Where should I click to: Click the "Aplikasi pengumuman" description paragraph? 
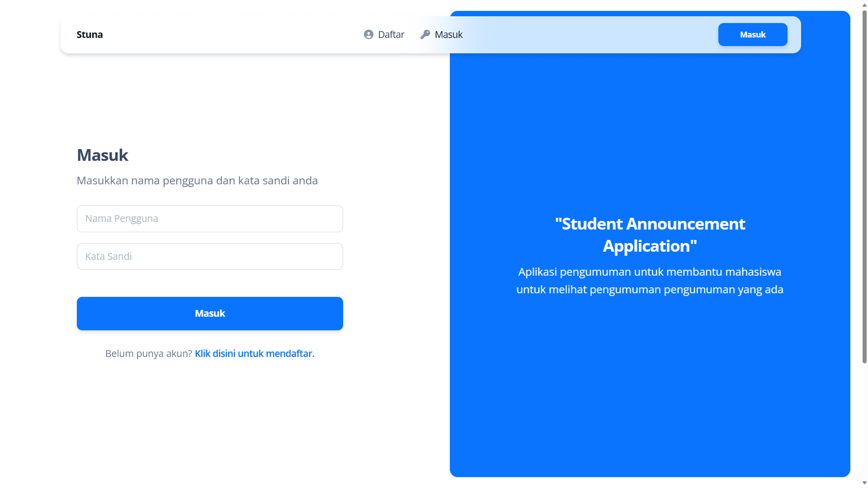tap(650, 281)
